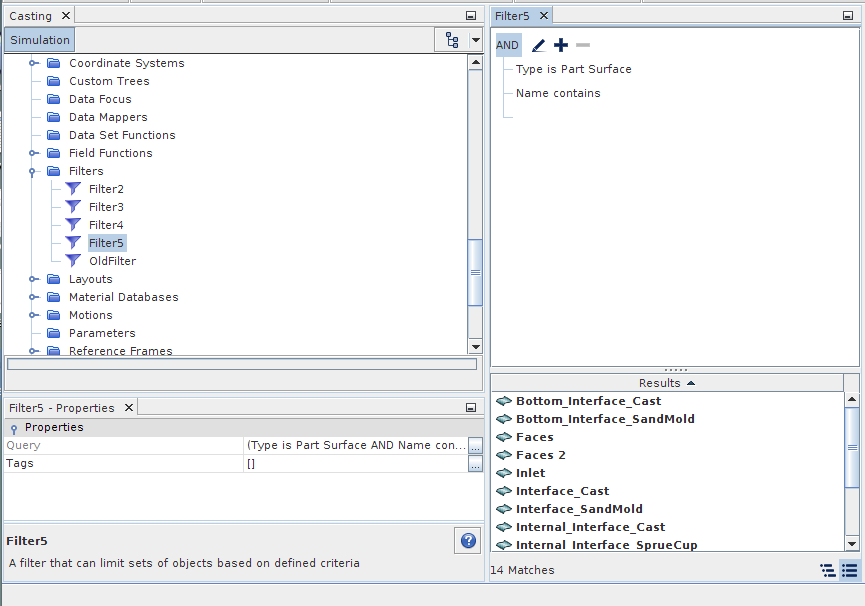865x606 pixels.
Task: Expand the Coordinate Systems node
Action: 33,63
